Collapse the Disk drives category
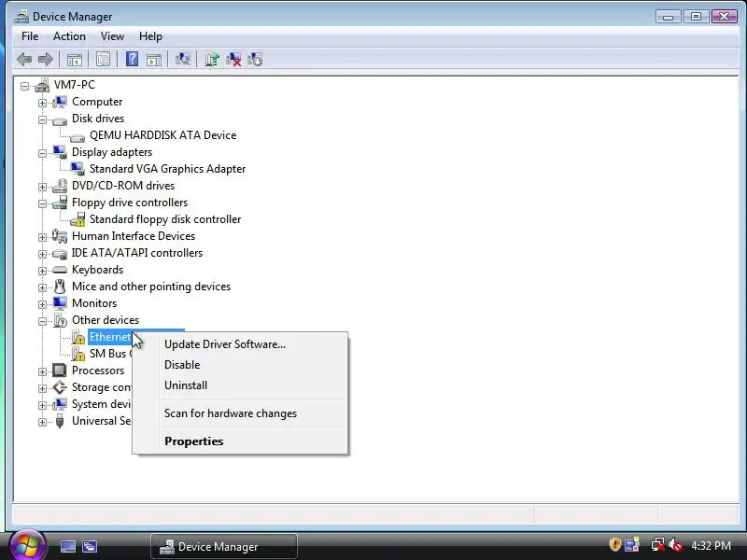 42,119
